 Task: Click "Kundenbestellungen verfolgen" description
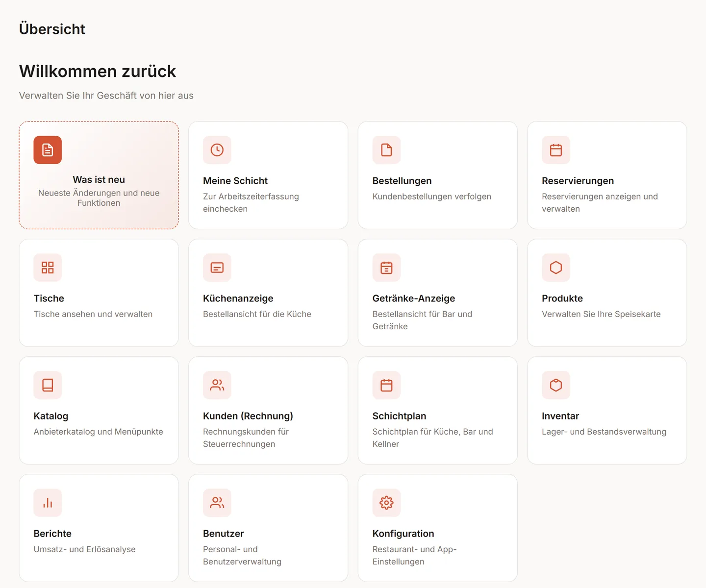click(432, 196)
